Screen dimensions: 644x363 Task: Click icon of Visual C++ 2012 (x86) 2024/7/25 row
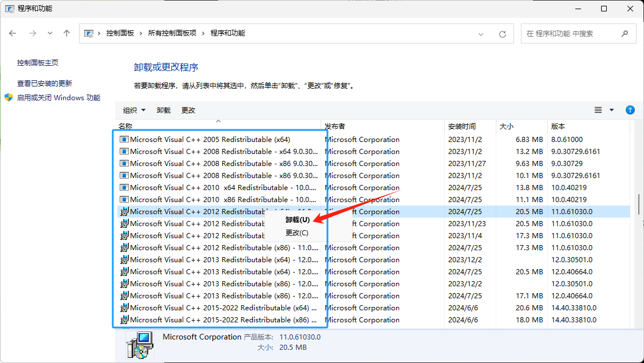tap(124, 247)
